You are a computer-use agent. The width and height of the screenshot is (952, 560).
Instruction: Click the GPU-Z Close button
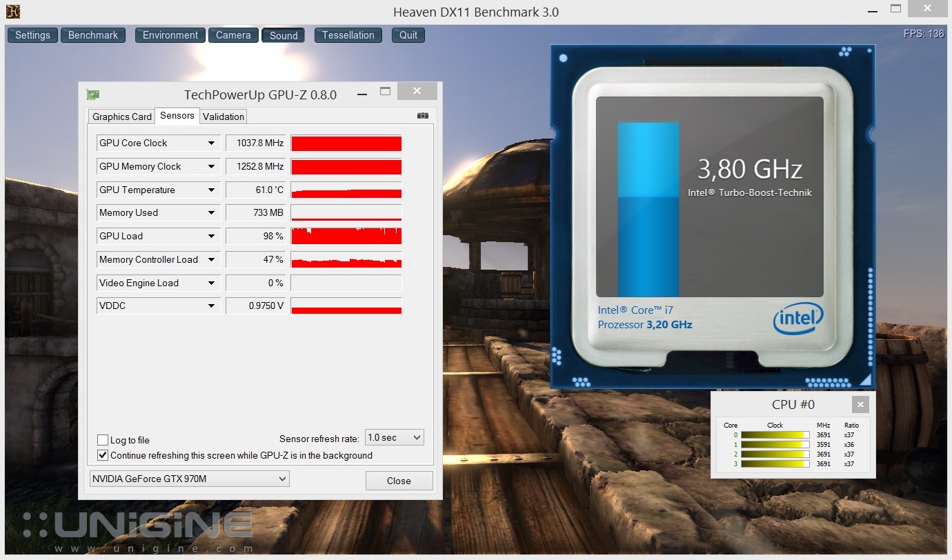(x=399, y=481)
